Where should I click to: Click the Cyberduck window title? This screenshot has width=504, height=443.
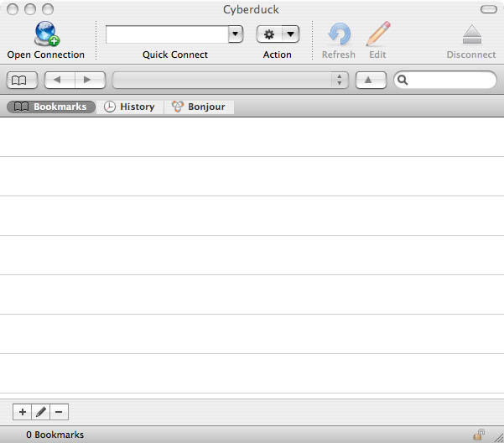[x=251, y=9]
